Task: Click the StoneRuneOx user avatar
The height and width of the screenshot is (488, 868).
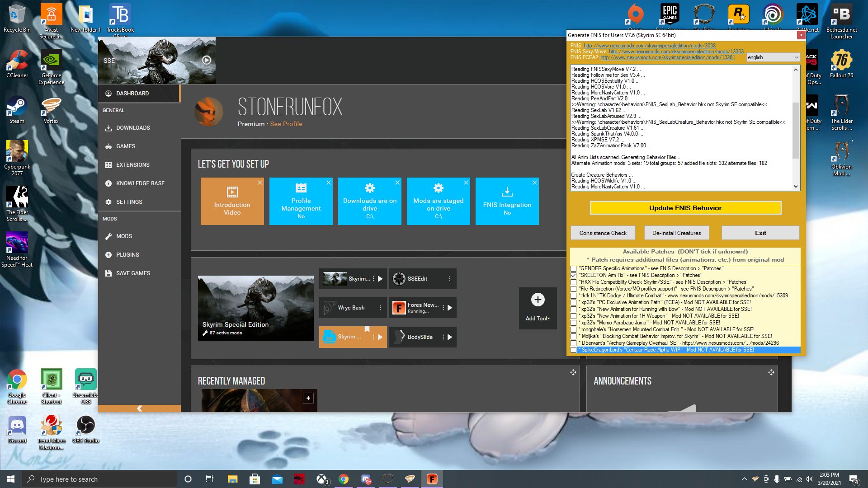Action: click(209, 112)
